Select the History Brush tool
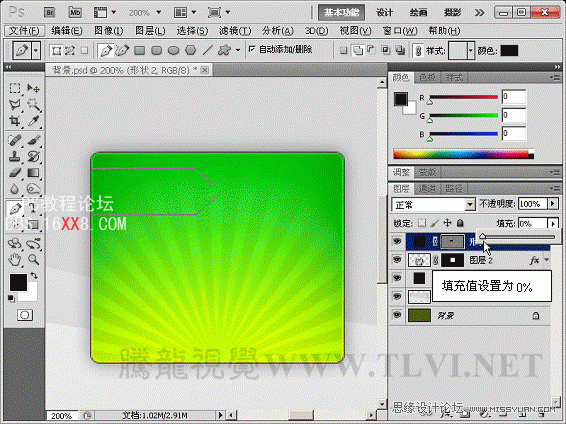Viewport: 566px width, 424px height. click(34, 156)
